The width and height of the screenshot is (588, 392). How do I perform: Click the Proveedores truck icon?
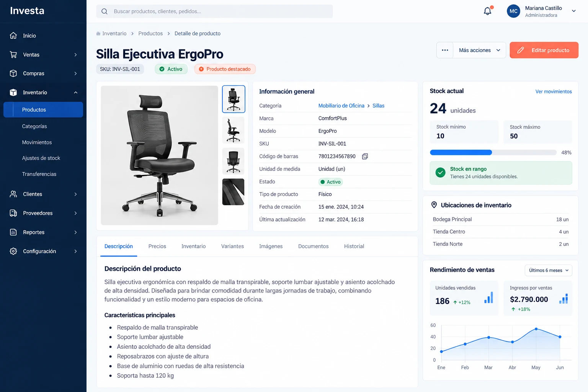click(x=13, y=213)
